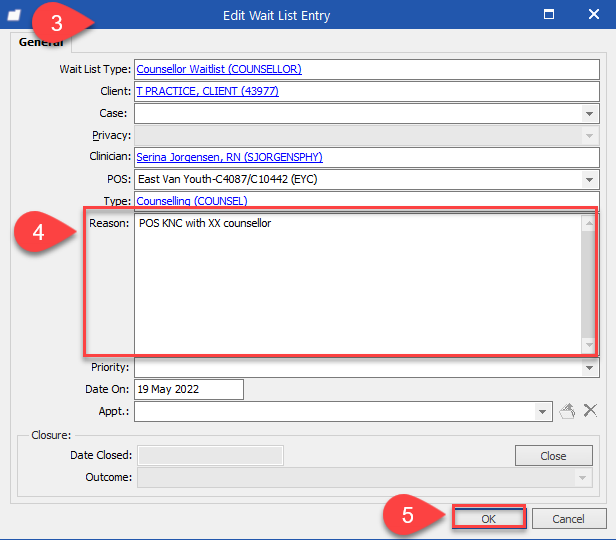Click Reason scrollbar up arrow

589,223
